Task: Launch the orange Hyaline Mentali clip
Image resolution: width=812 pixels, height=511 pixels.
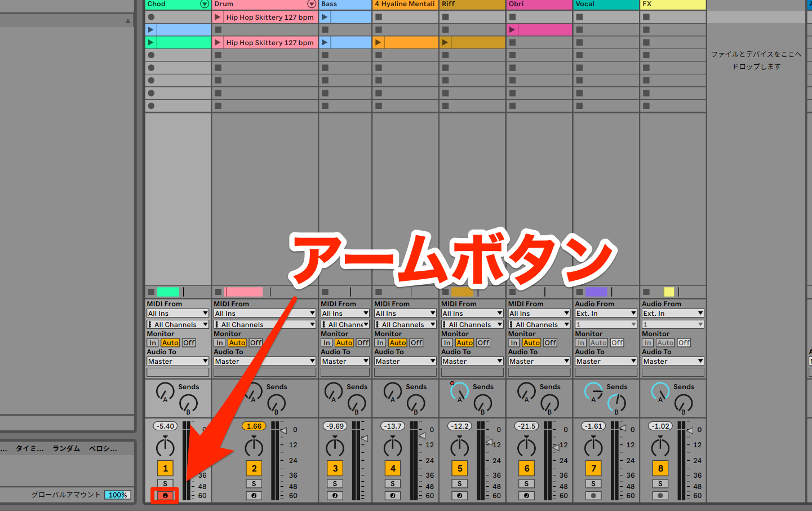Action: click(x=378, y=42)
